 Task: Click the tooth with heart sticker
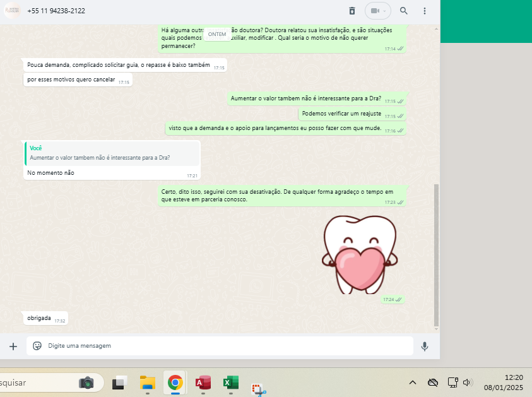359,254
